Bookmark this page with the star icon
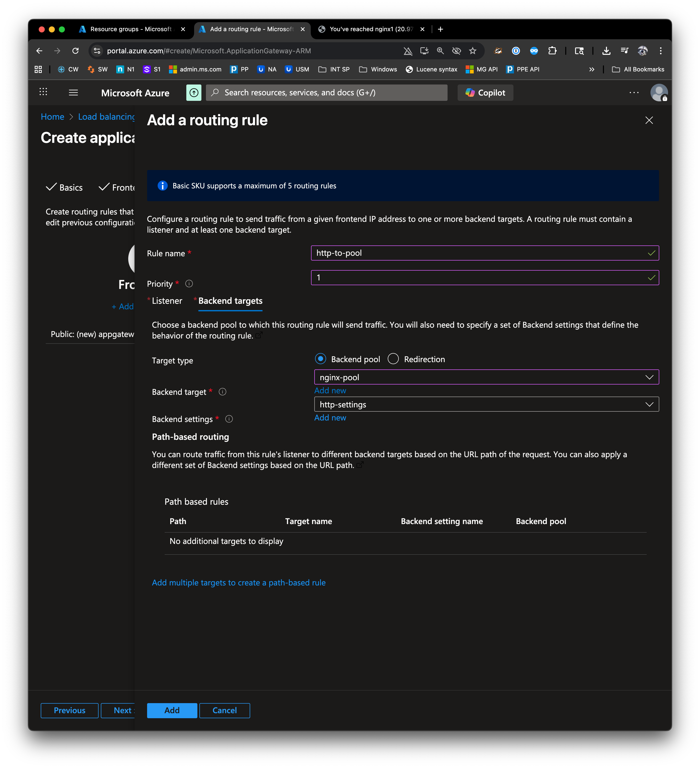Screen dimensions: 700x768 click(473, 51)
